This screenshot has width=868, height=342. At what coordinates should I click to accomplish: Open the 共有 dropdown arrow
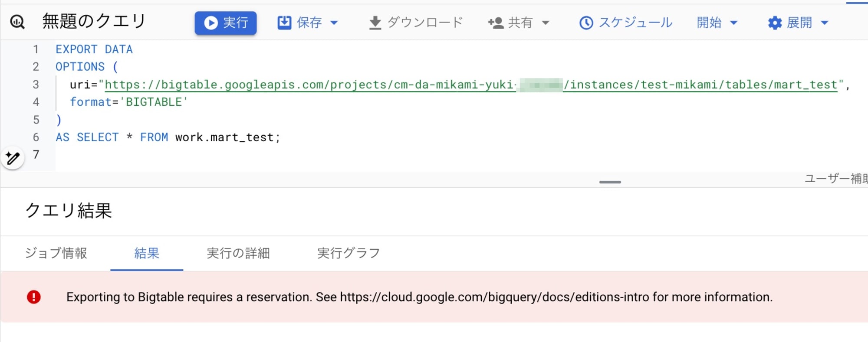pyautogui.click(x=546, y=23)
